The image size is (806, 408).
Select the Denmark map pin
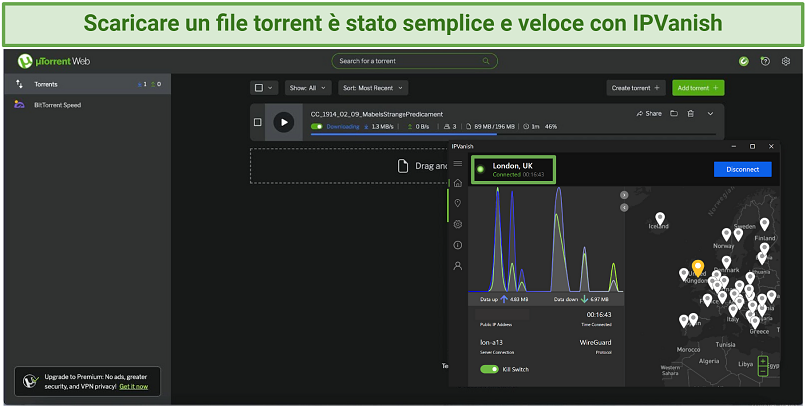726,262
